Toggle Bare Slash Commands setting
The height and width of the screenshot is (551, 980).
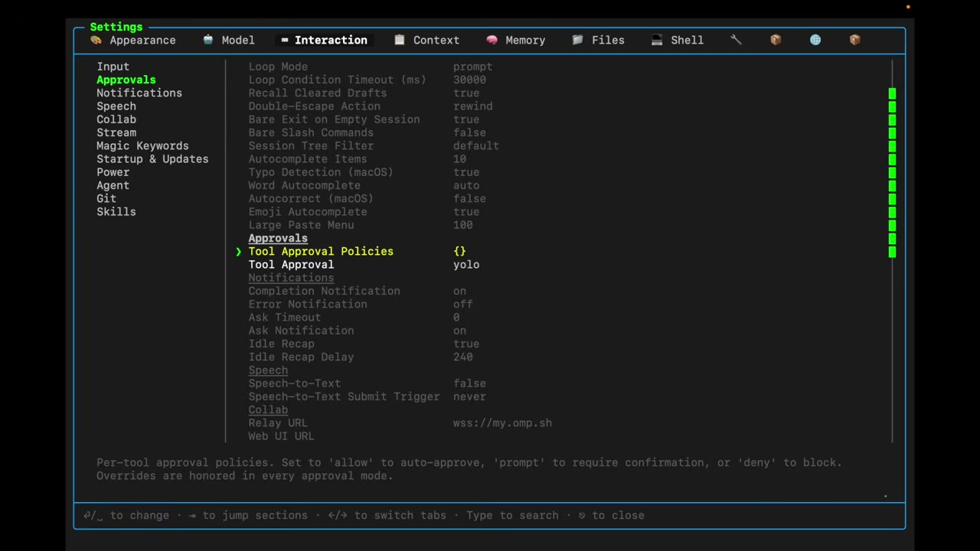(469, 132)
